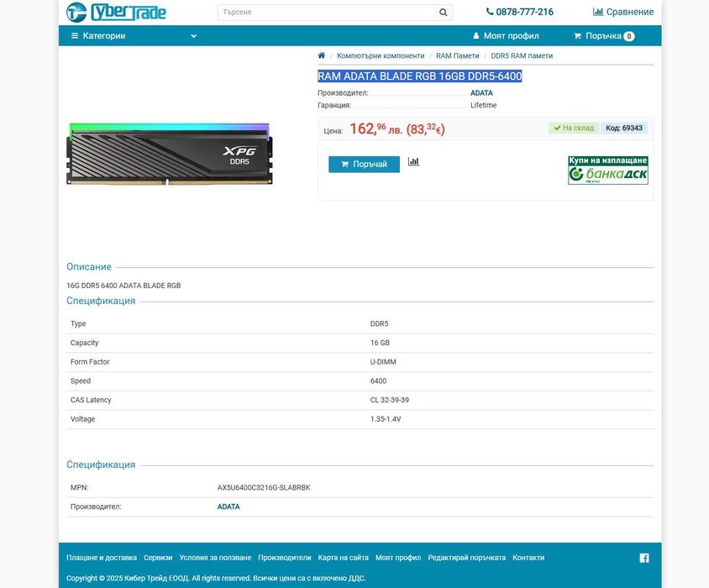Viewport: 709px width, 588px height.
Task: Open Редактирай поръчката footer link
Action: pyautogui.click(x=466, y=558)
